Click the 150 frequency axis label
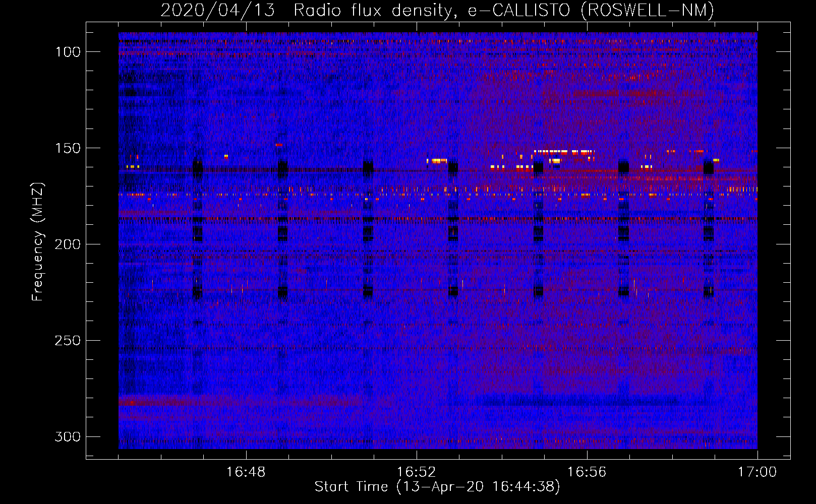The height and width of the screenshot is (504, 816). pyautogui.click(x=67, y=148)
